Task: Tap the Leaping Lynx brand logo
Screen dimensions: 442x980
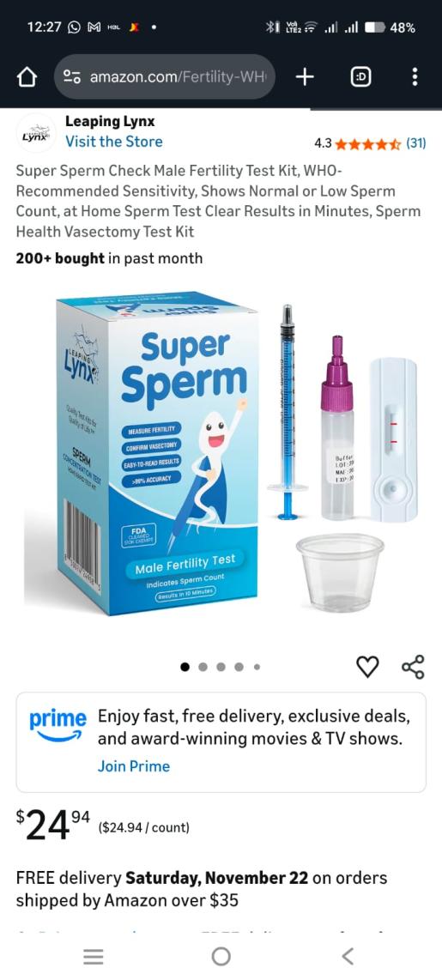Action: (x=36, y=133)
